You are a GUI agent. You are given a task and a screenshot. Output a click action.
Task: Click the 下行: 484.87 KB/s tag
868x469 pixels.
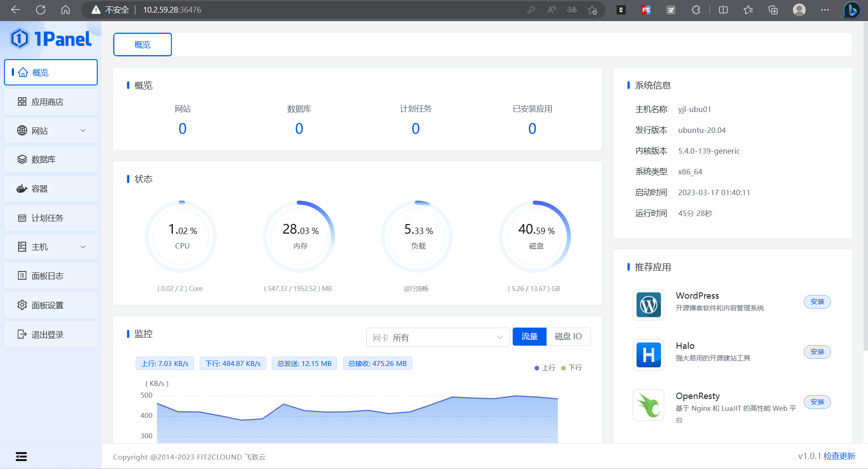tap(233, 363)
